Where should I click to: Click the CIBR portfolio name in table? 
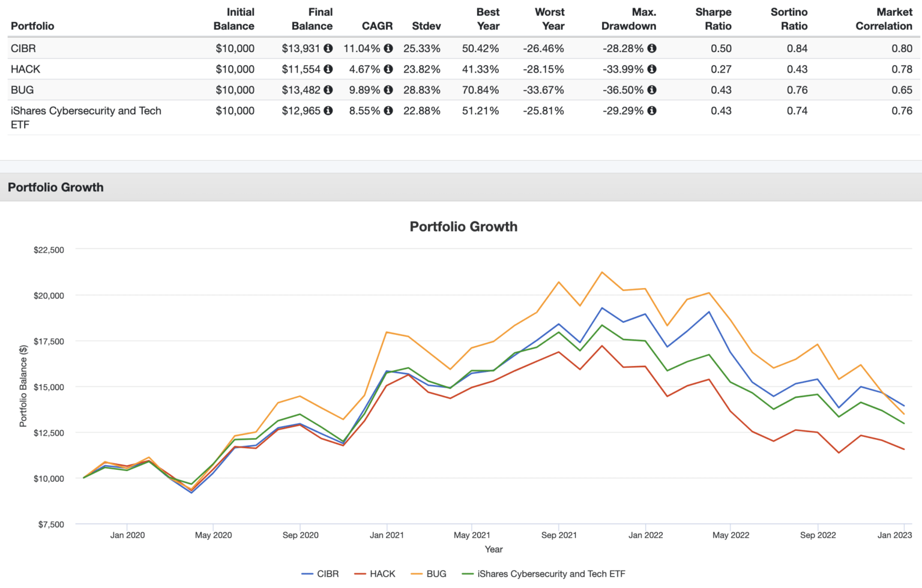click(23, 49)
